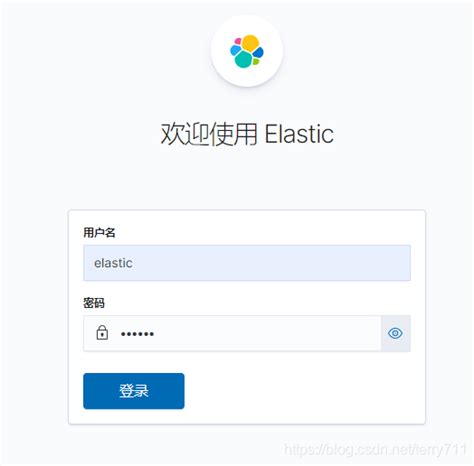
Task: Click the 用户名 field label
Action: coord(99,232)
